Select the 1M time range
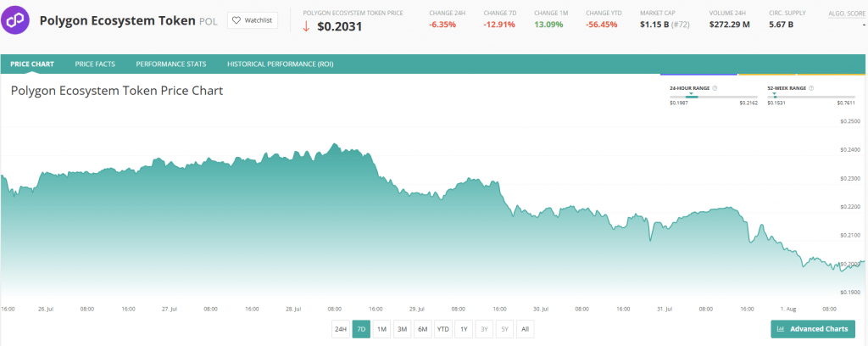Screen dimensions: 868x346 coord(381,329)
